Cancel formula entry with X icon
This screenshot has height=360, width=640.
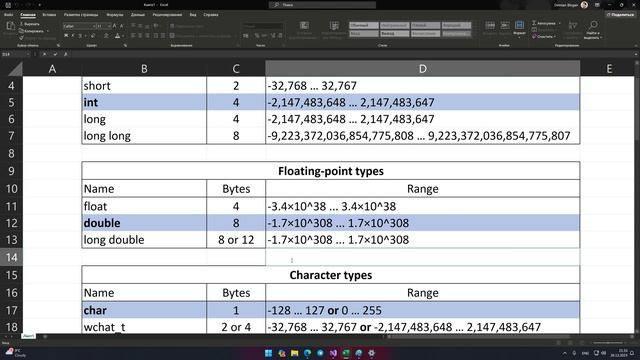[x=44, y=54]
